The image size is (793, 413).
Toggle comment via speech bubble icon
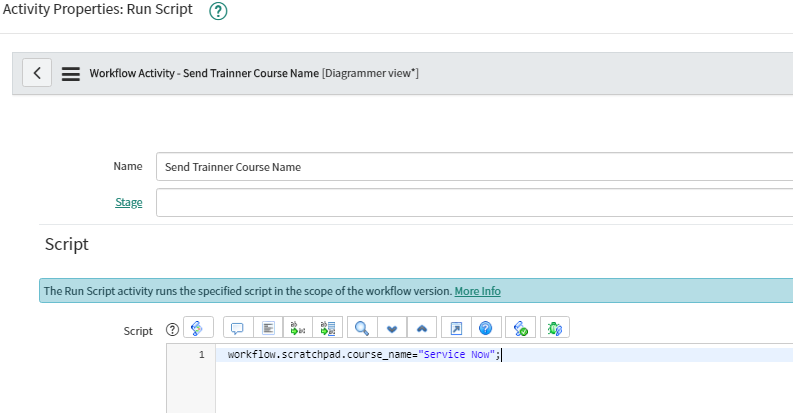pos(238,328)
